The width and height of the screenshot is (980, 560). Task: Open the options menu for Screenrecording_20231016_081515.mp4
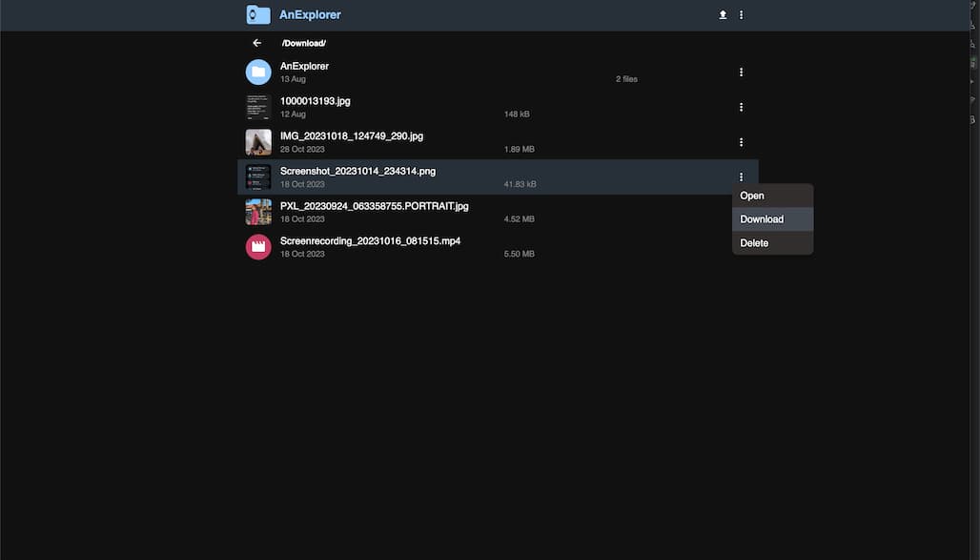[741, 246]
